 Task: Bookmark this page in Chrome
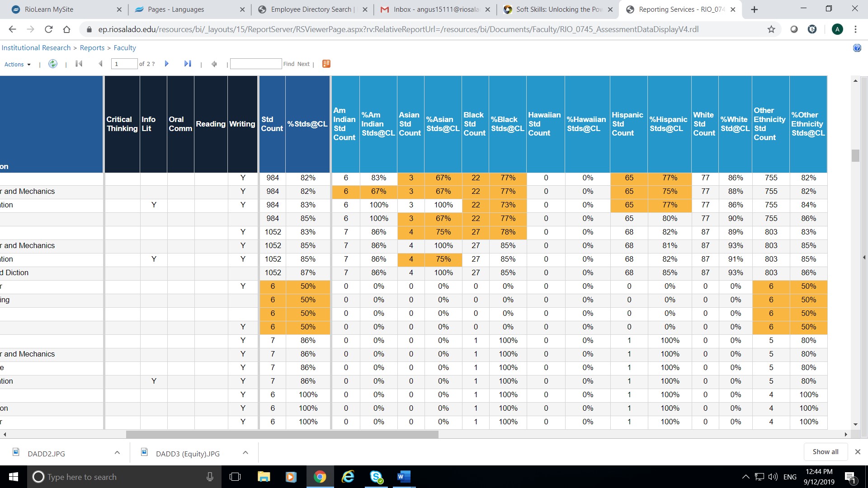[770, 29]
